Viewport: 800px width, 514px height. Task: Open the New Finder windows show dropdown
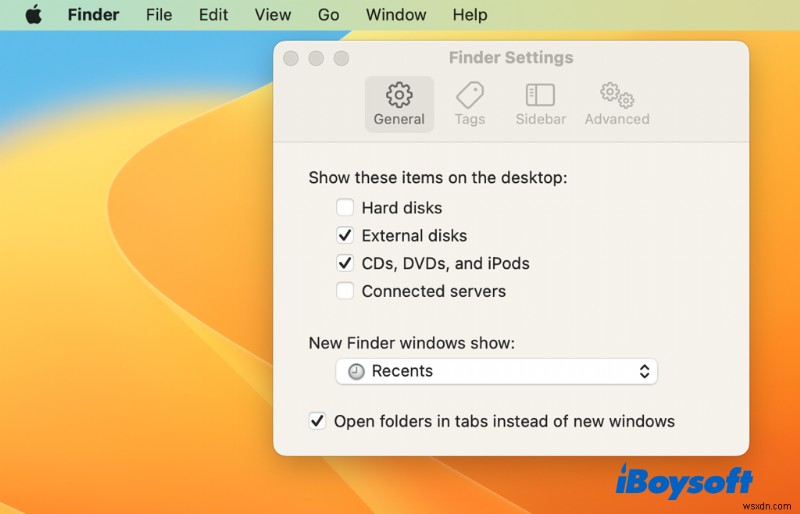click(x=496, y=371)
